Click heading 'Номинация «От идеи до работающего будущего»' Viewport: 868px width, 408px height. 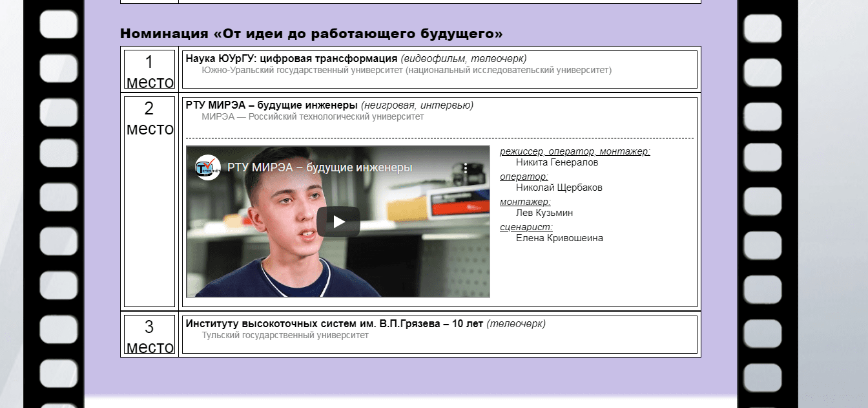click(311, 34)
